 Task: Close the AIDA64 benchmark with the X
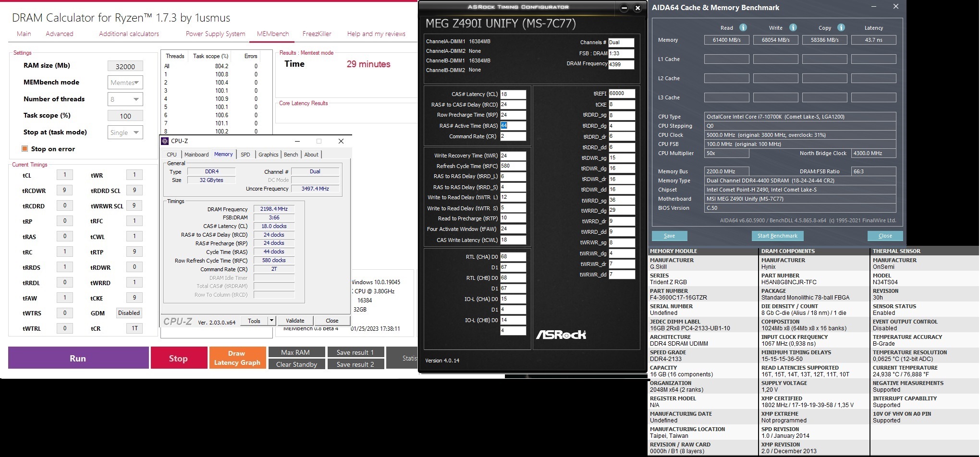tap(895, 7)
